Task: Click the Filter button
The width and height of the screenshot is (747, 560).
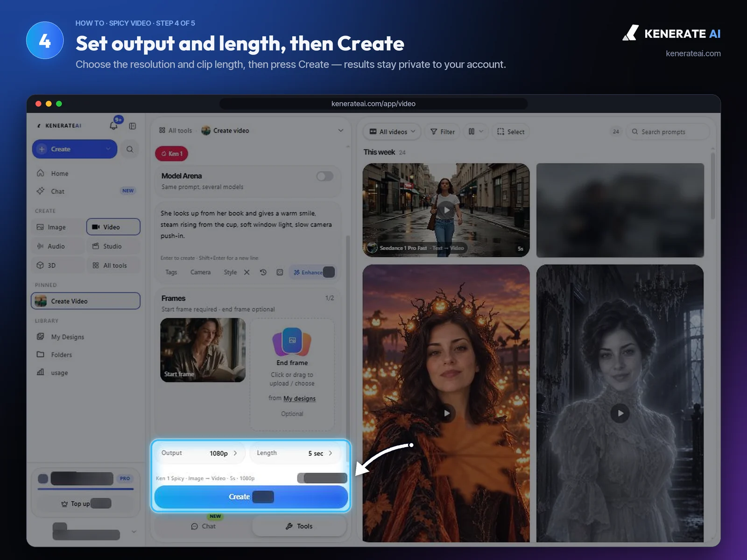Action: click(x=443, y=132)
